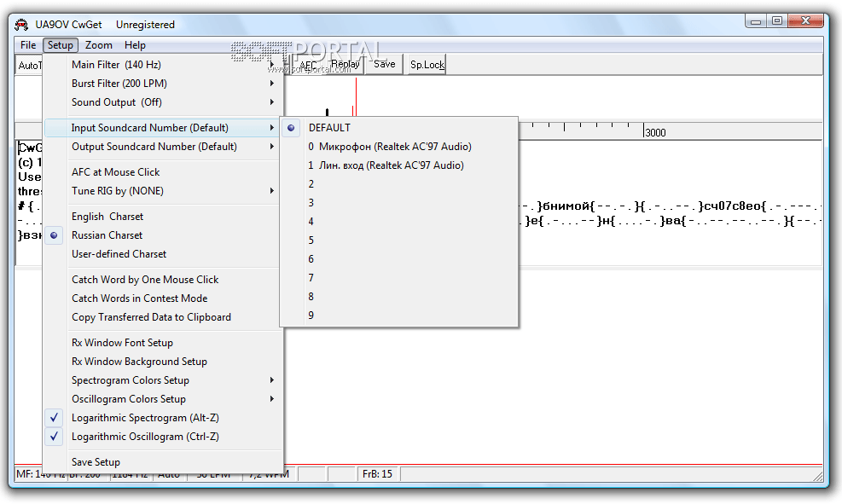This screenshot has height=504, width=842.
Task: Expand Oscillogram Colors Setup submenu
Action: 163,399
